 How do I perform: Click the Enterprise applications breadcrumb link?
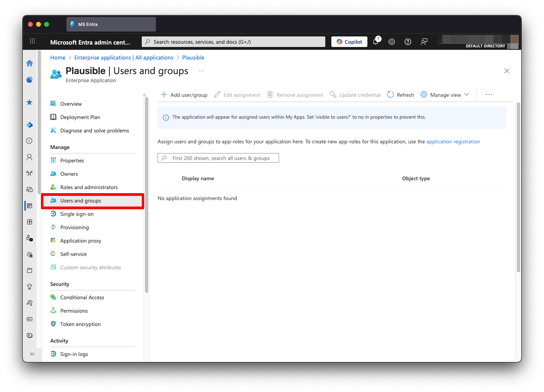tap(123, 58)
